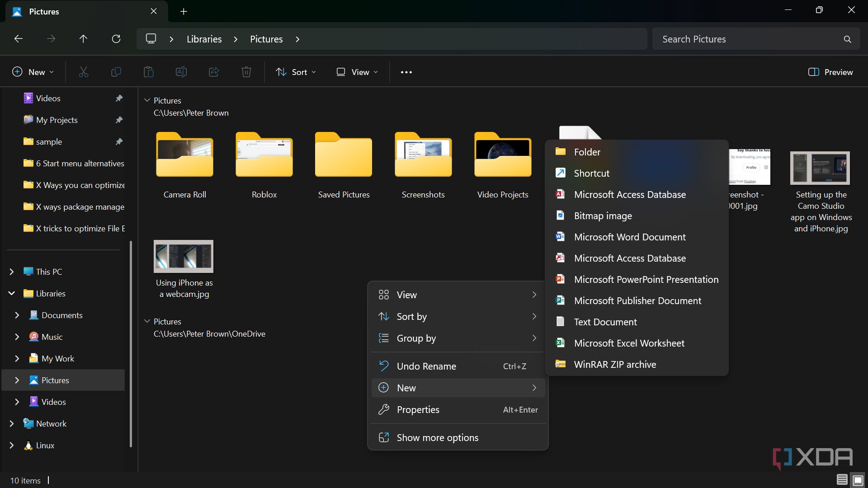Open Group by submenu in context menu
The width and height of the screenshot is (868, 488).
click(458, 338)
